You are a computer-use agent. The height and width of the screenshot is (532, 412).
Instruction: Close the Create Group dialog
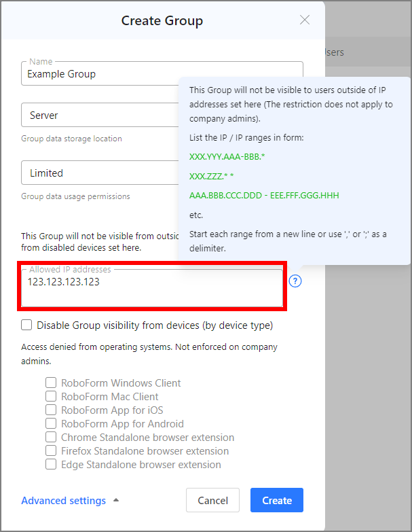(305, 20)
